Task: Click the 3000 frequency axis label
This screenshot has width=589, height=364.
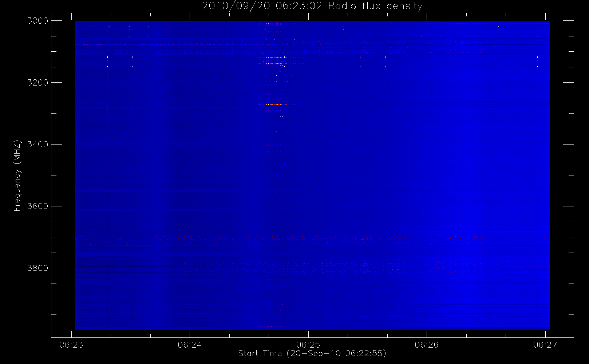Action: [38, 21]
